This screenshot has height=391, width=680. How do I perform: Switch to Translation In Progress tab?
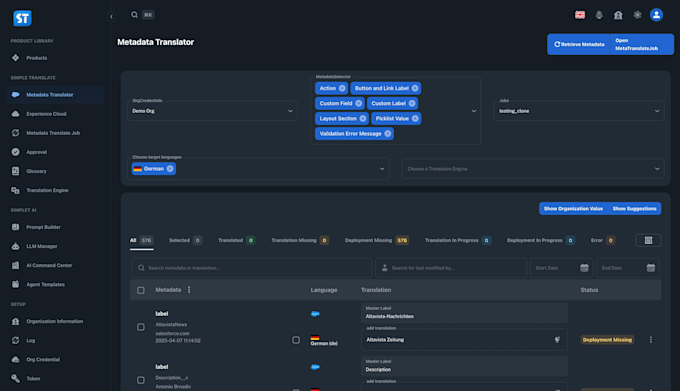click(x=458, y=241)
